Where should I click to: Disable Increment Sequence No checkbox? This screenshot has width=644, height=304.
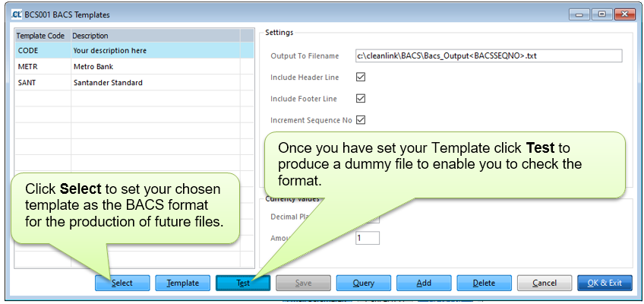click(x=361, y=120)
